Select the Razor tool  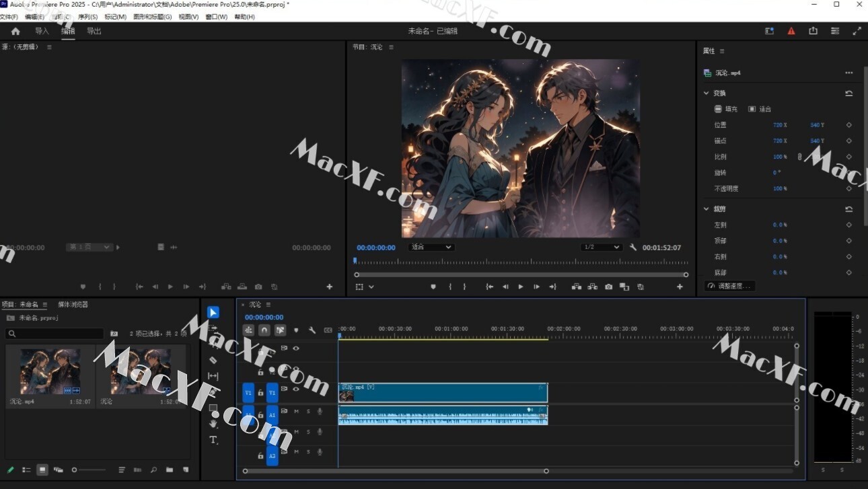pos(213,360)
